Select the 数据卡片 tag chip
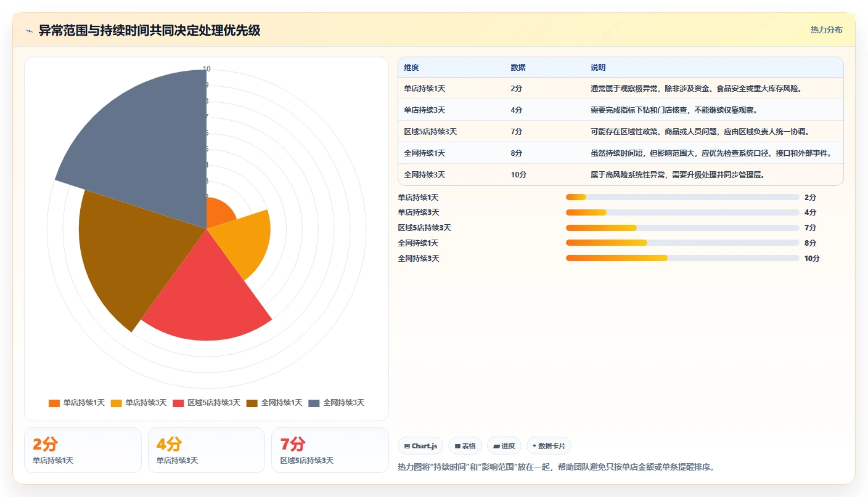This screenshot has height=497, width=868. (x=549, y=446)
